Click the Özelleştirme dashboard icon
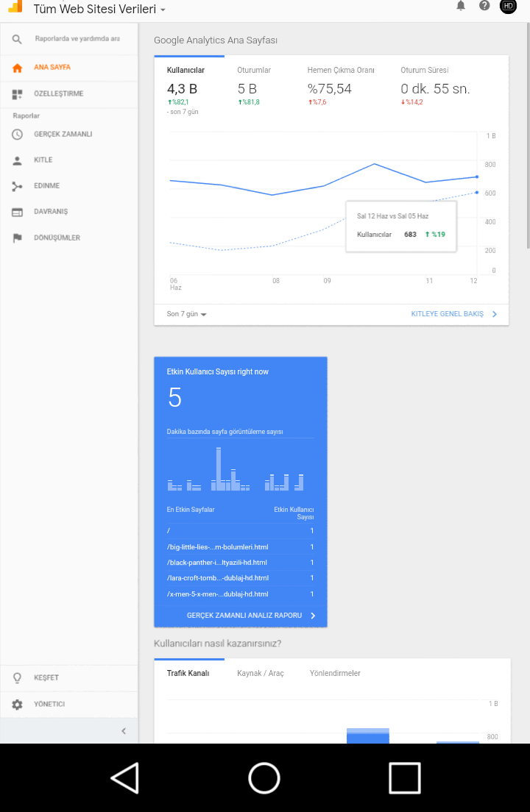The image size is (530, 812). pyautogui.click(x=17, y=94)
